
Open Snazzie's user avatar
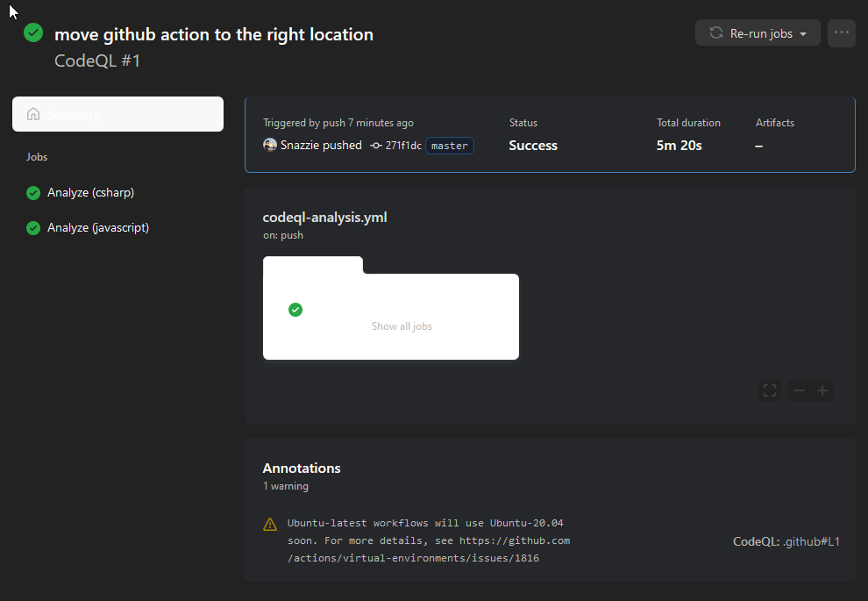[269, 145]
